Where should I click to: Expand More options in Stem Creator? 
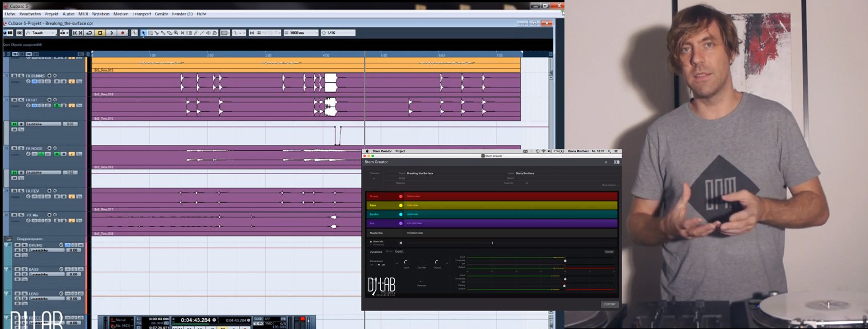[610, 185]
